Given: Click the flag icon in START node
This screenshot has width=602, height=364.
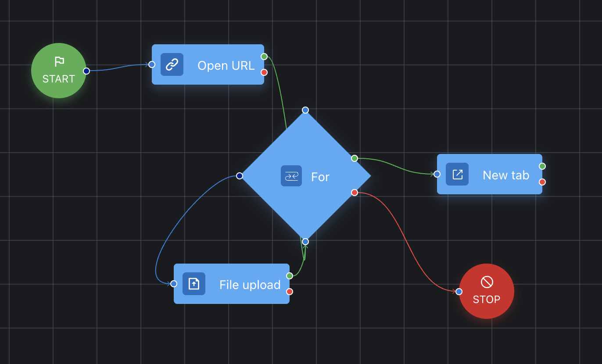Looking at the screenshot, I should click(59, 61).
